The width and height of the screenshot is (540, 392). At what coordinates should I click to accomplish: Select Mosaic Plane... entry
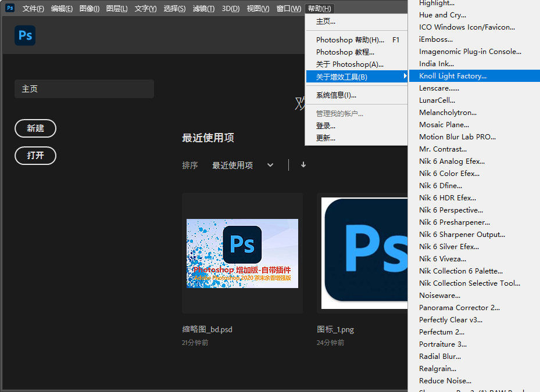pos(474,125)
